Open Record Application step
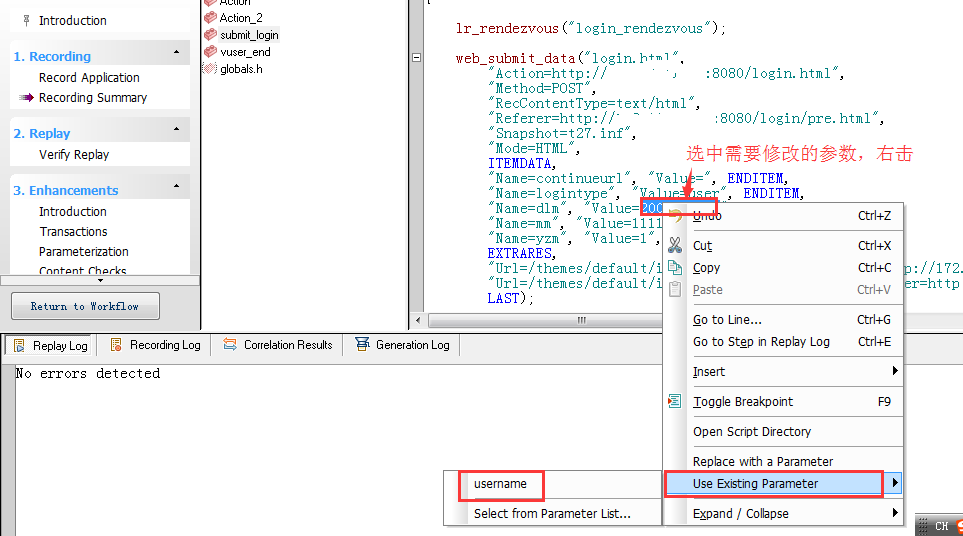This screenshot has width=963, height=536. (89, 78)
